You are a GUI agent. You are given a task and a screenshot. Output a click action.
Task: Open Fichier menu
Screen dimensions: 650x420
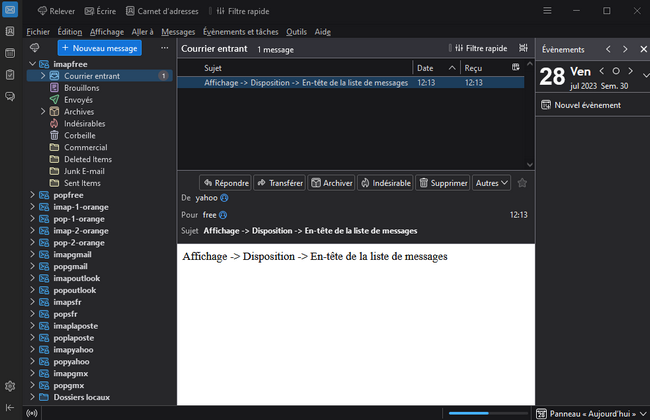[38, 32]
